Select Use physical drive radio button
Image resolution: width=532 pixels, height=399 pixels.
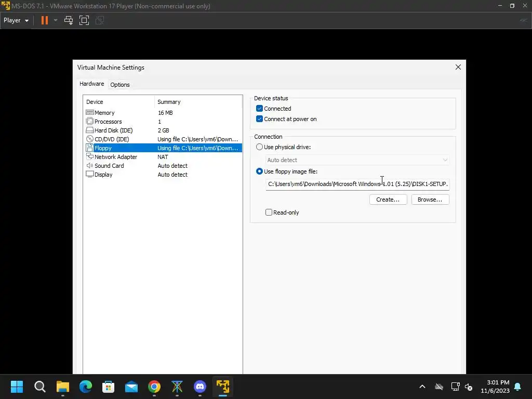[x=260, y=147]
